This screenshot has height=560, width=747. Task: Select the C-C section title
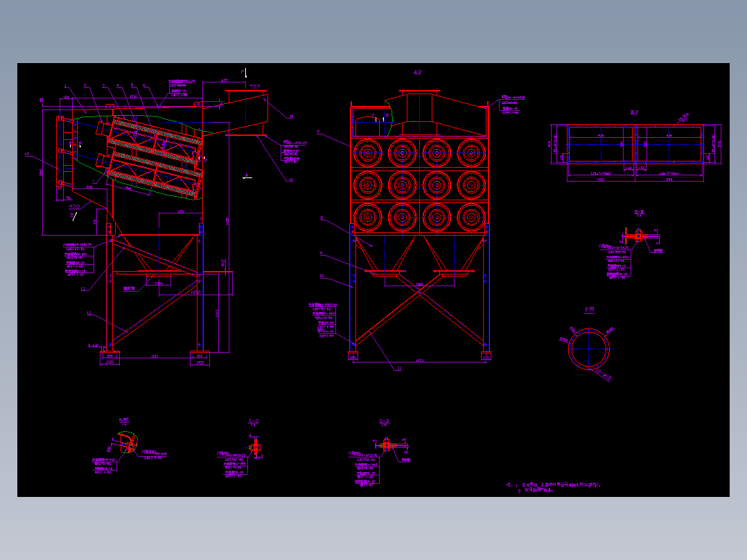254,422
